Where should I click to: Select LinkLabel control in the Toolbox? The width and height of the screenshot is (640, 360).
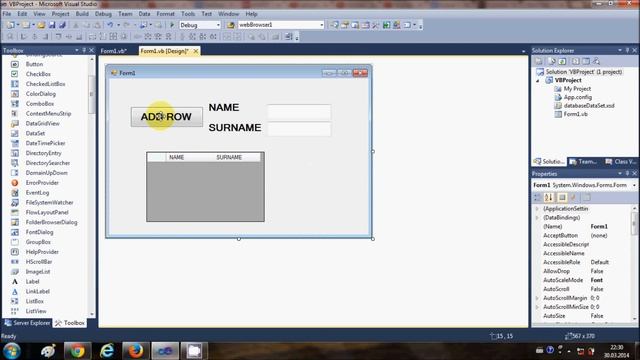coord(38,291)
